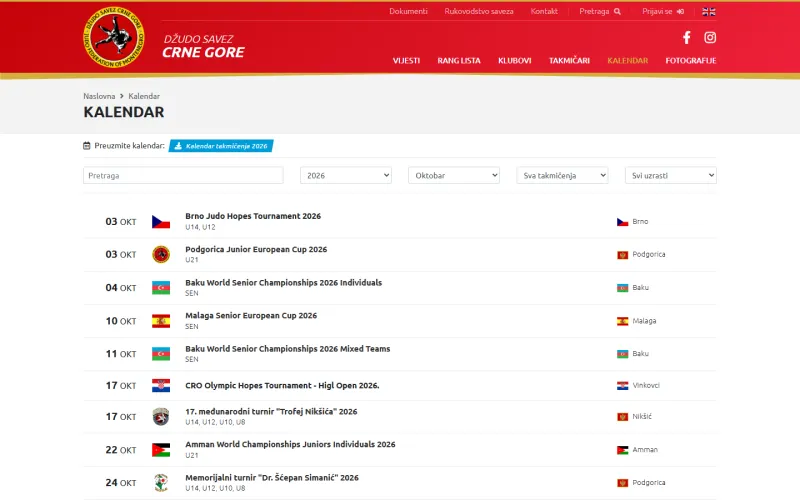Click the Jordan flag beside Amman World Championships Juniors

pyautogui.click(x=161, y=450)
